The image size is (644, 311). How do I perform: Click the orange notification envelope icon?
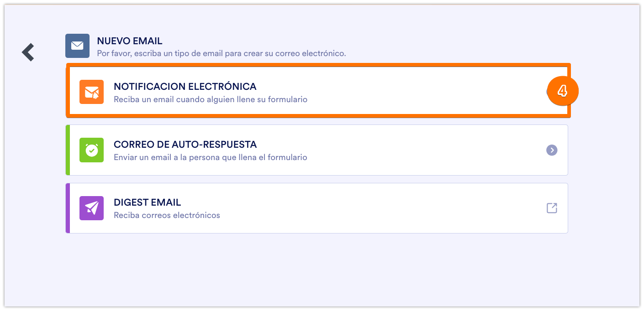point(91,92)
